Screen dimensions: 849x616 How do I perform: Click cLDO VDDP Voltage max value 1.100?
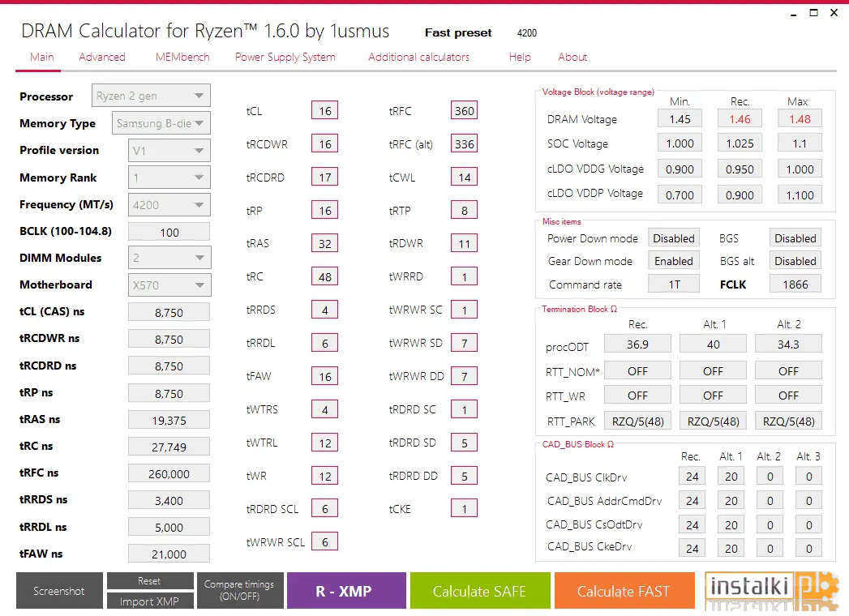click(x=800, y=195)
